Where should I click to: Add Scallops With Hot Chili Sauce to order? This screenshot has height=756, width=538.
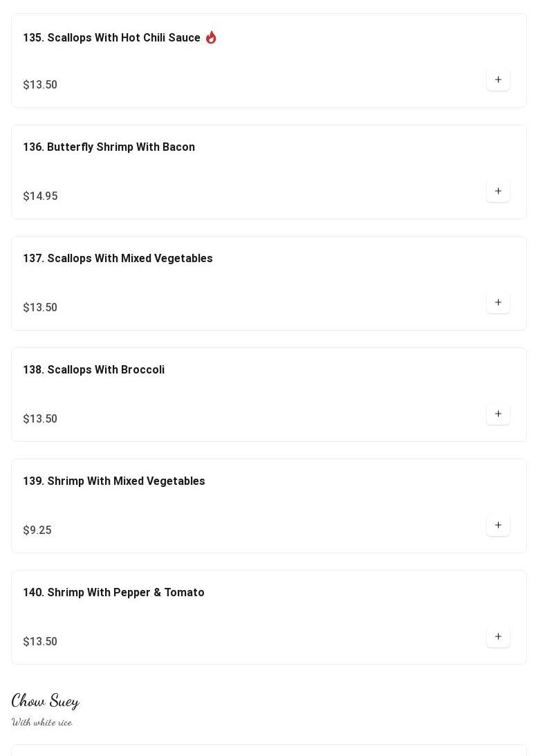[498, 80]
